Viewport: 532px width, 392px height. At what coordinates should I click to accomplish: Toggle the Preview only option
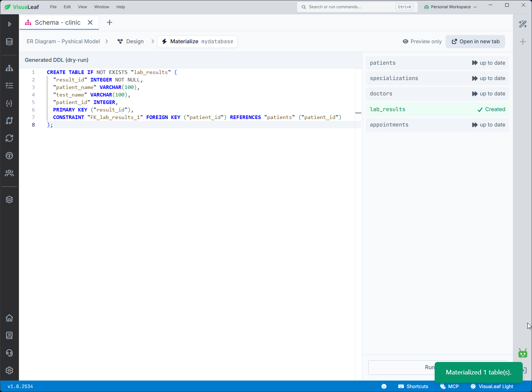tap(422, 41)
